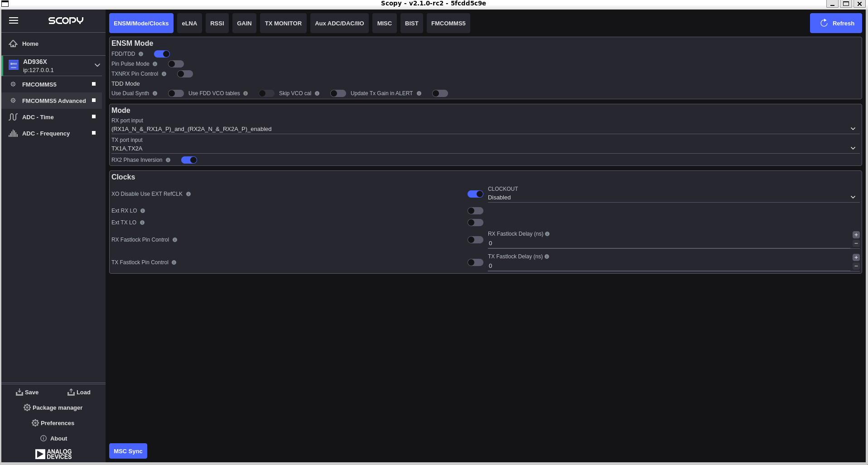The image size is (868, 465).
Task: Click info icon next to TX Fastlock Pin Control
Action: pyautogui.click(x=174, y=262)
